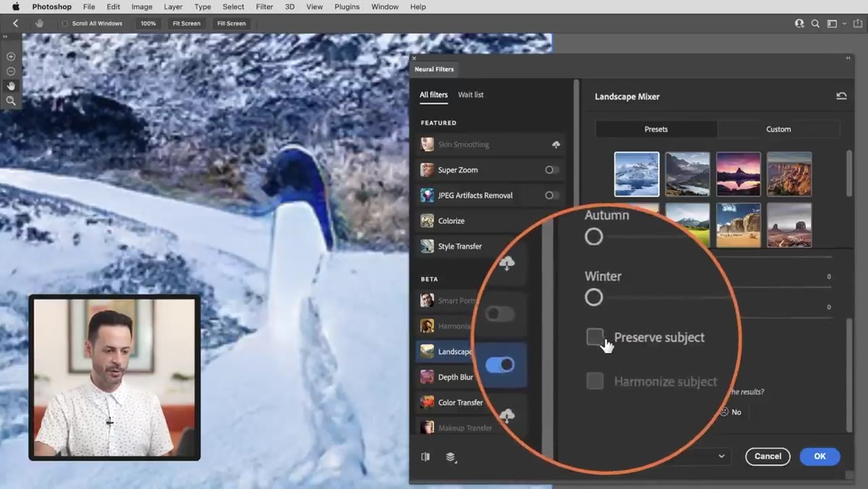Select the snowy mountain preset thumbnail
This screenshot has width=868, height=489.
(637, 174)
